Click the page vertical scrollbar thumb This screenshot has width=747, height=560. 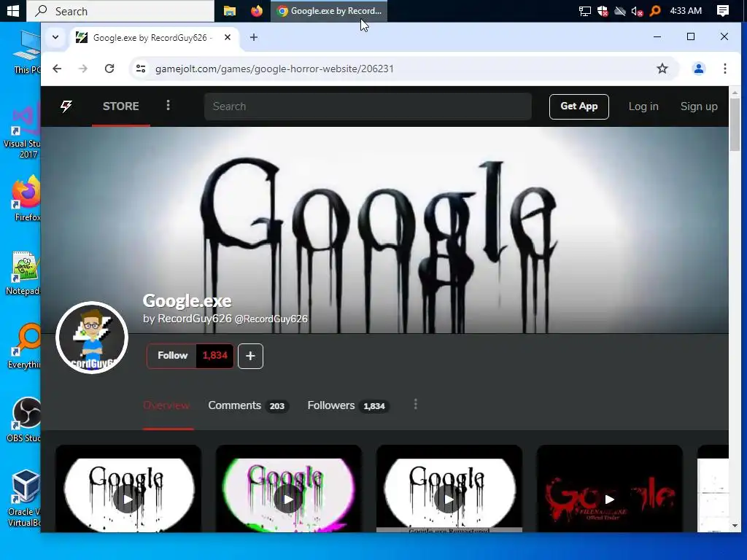pos(735,124)
